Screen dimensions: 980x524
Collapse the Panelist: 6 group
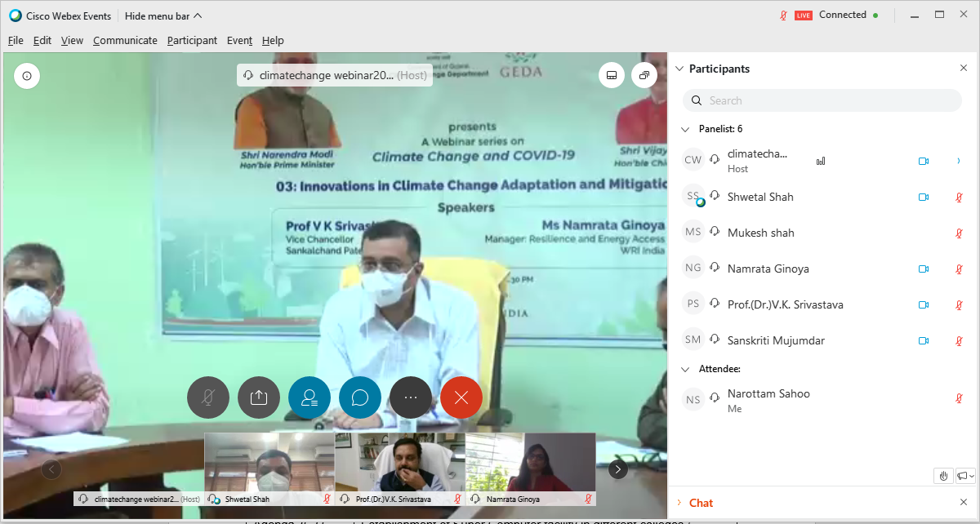[x=685, y=129]
